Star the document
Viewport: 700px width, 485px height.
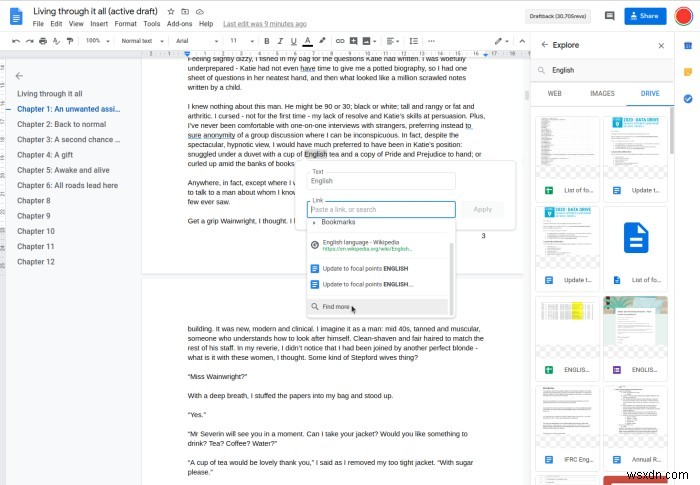click(171, 11)
